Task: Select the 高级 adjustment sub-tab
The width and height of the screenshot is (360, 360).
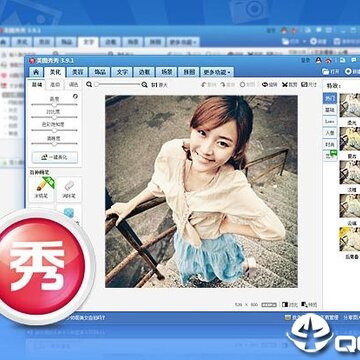Action: (x=55, y=85)
